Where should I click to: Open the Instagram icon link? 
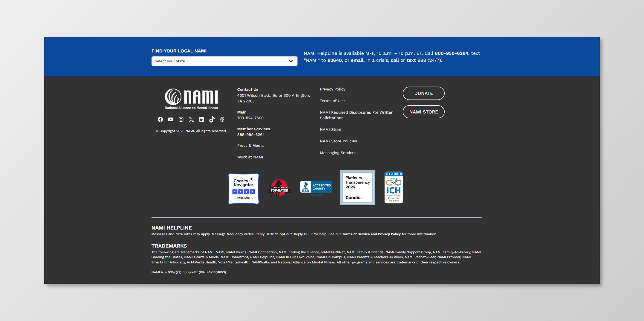[181, 120]
